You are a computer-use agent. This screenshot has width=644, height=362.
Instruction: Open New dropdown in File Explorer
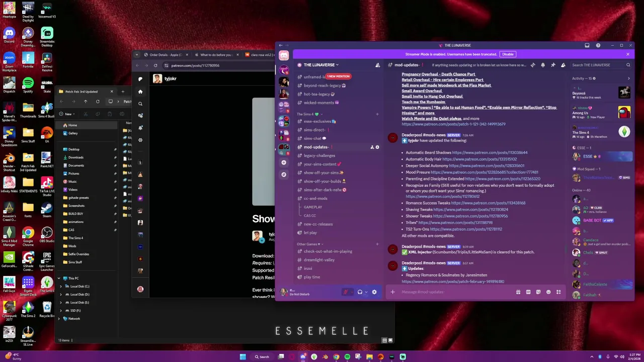click(x=66, y=114)
